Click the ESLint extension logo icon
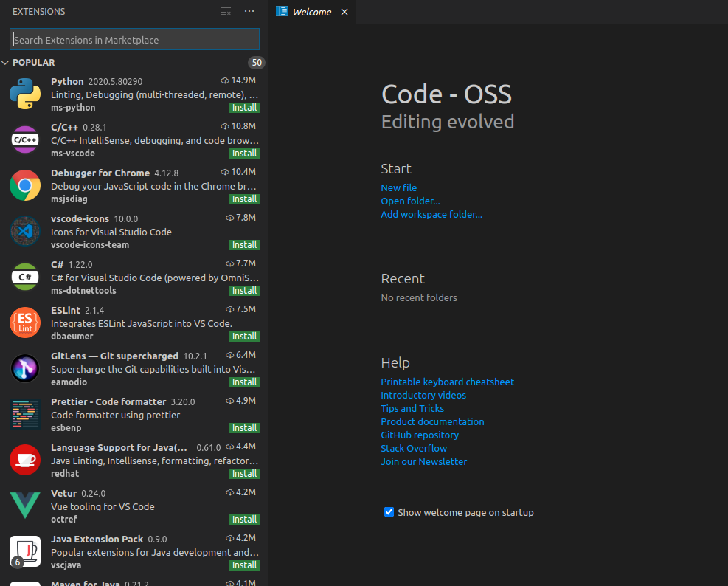Image resolution: width=728 pixels, height=586 pixels. point(25,323)
